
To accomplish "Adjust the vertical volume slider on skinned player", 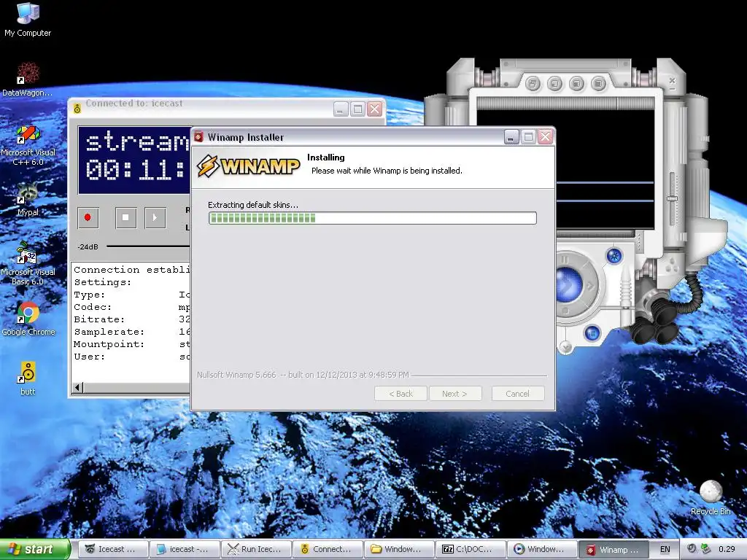I will [672, 198].
